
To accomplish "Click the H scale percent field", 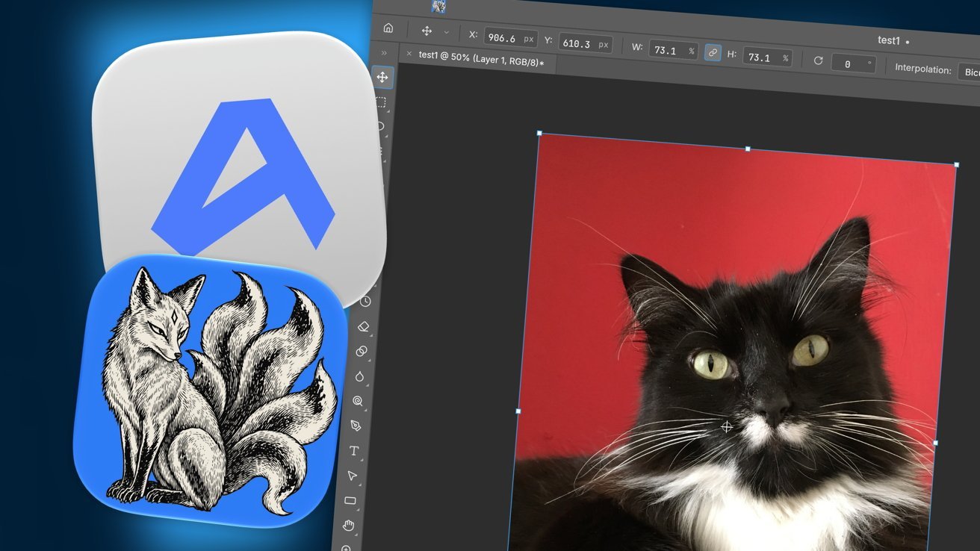I will (x=767, y=57).
